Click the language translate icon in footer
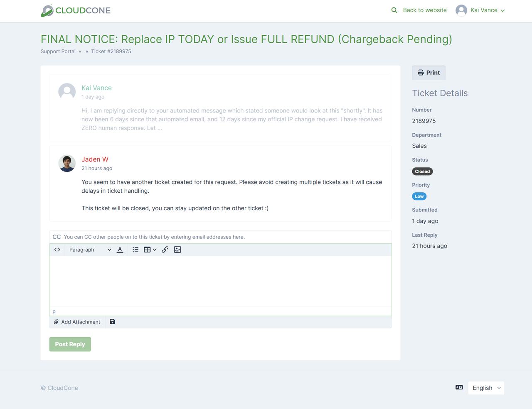Viewport: 532px width, 409px height. (x=459, y=387)
